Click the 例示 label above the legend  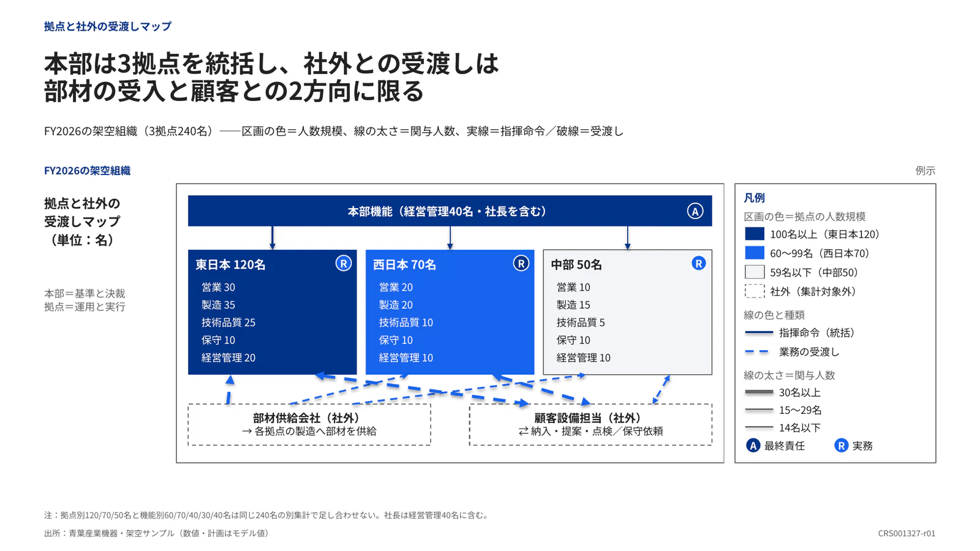click(925, 171)
